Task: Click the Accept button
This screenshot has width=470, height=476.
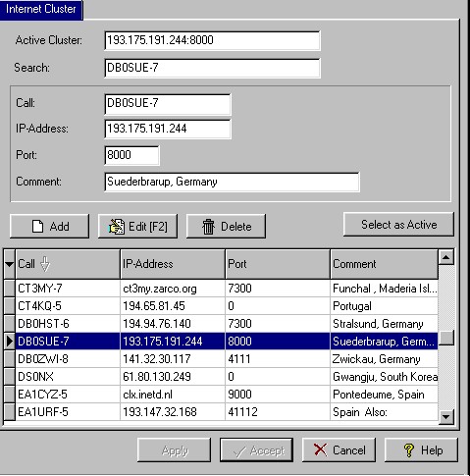Action: coord(257,450)
